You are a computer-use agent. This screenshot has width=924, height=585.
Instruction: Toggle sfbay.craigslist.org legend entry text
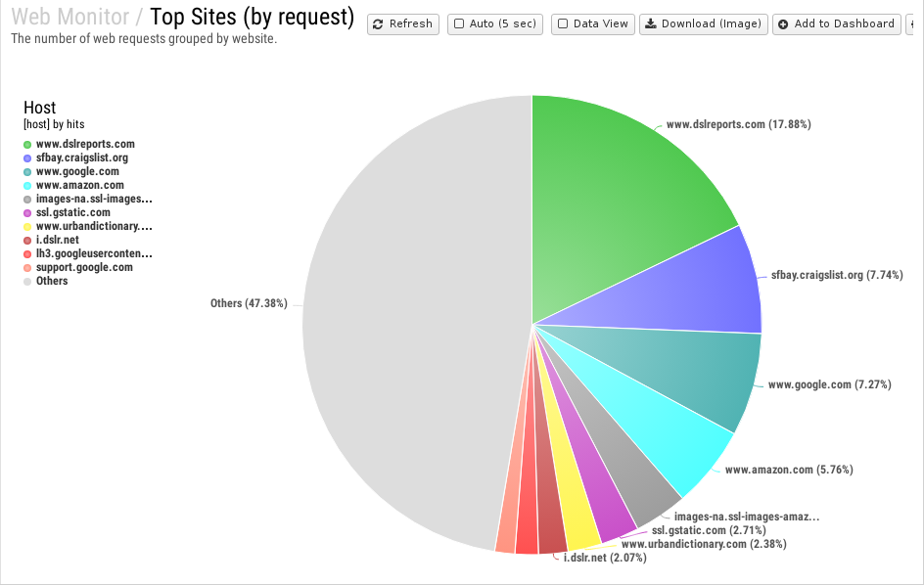pos(82,157)
